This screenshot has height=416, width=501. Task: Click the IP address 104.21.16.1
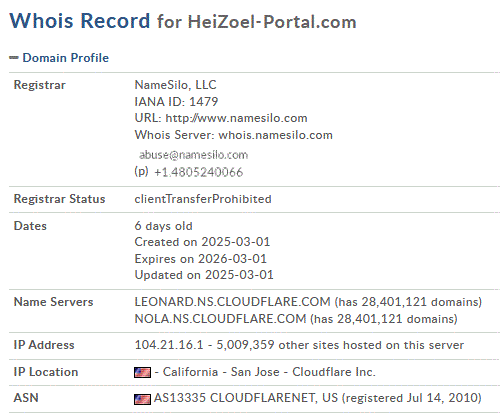click(169, 345)
